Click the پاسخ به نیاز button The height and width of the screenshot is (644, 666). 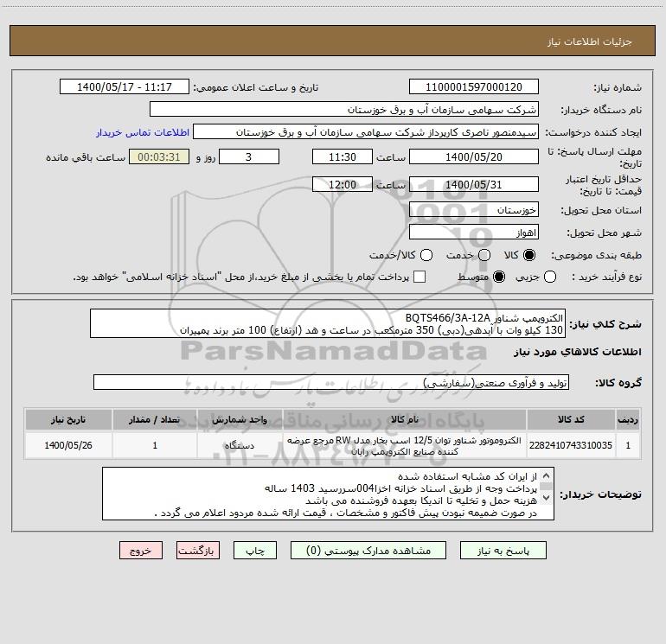coord(503,551)
